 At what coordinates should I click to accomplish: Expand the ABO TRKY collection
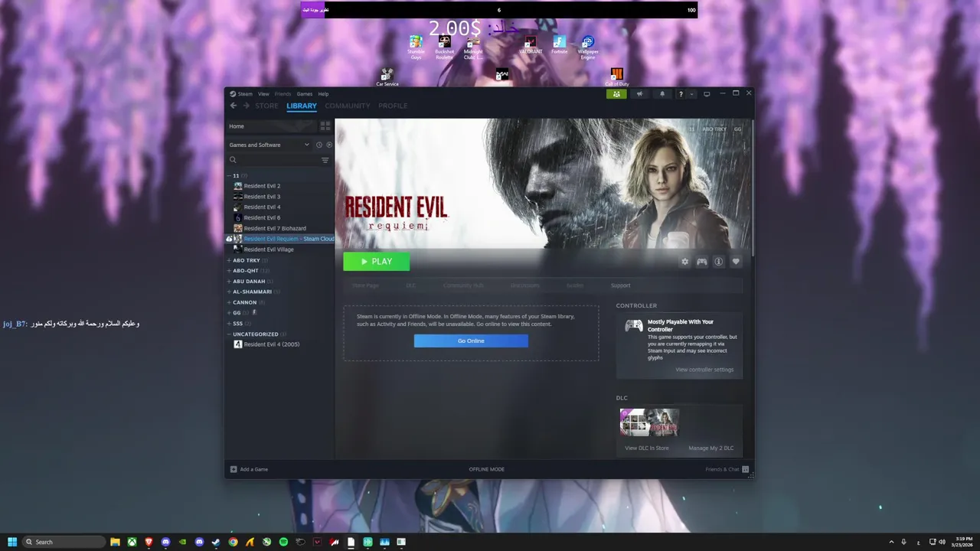tap(229, 260)
